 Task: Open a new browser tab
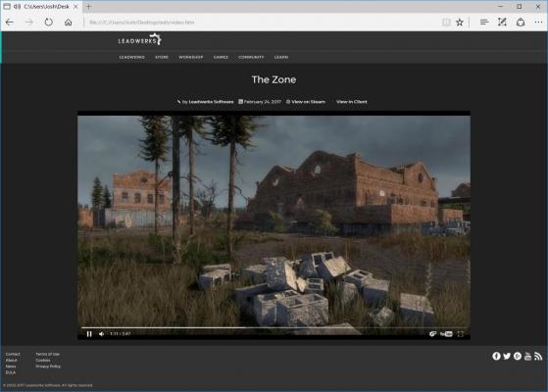click(x=89, y=6)
